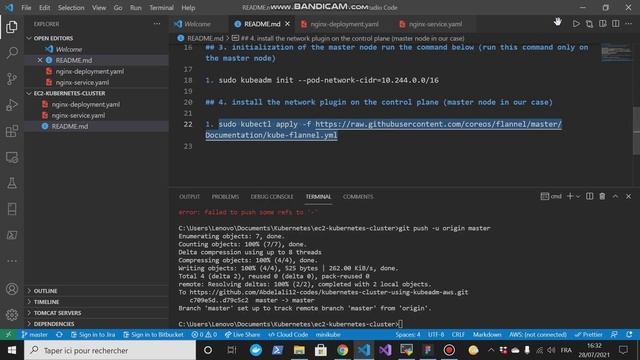This screenshot has width=640, height=360.
Task: Switch to the Output panel tab
Action: pos(189,196)
